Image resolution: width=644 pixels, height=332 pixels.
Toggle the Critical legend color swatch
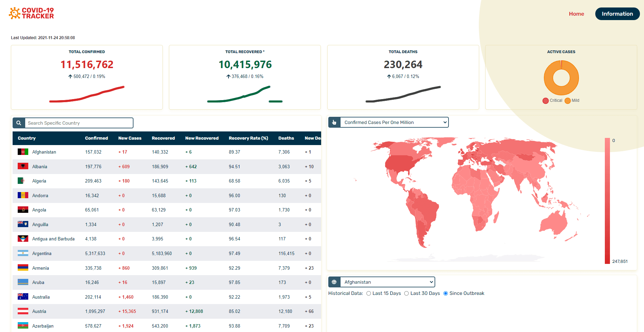point(546,101)
